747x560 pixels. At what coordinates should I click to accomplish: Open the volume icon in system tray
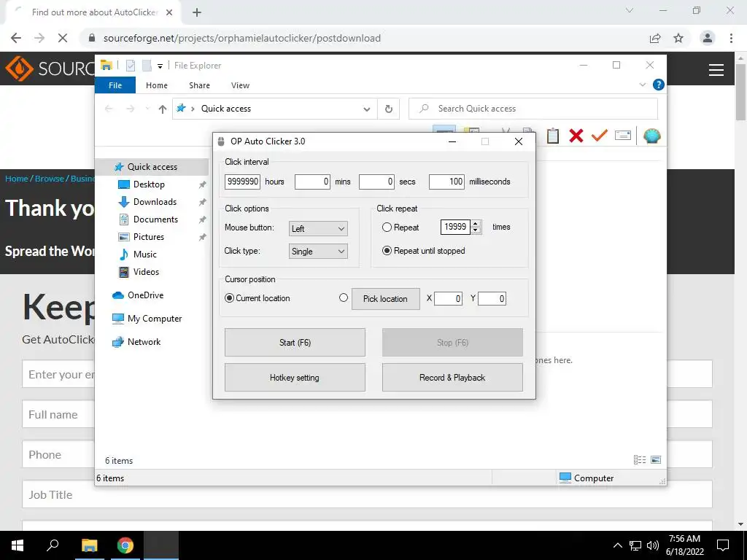(653, 545)
